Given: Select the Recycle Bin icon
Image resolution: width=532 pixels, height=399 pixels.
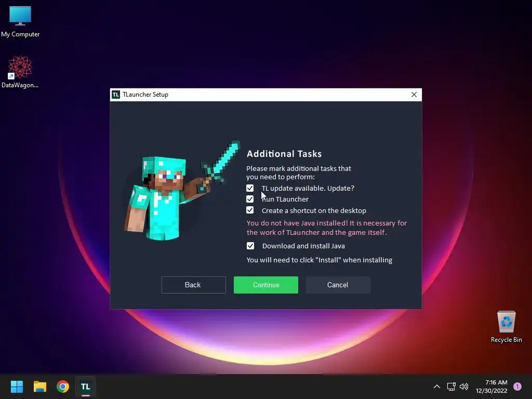Looking at the screenshot, I should (x=506, y=327).
